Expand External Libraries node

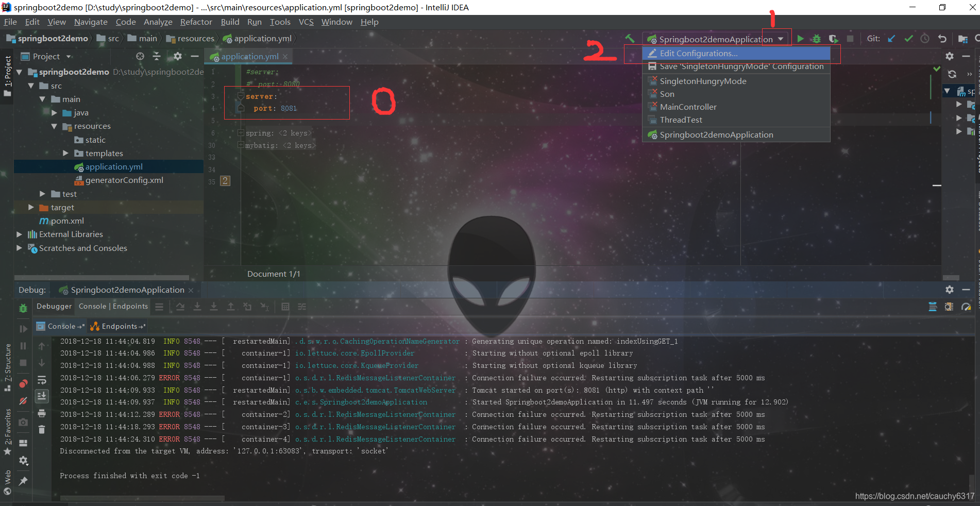pyautogui.click(x=20, y=234)
